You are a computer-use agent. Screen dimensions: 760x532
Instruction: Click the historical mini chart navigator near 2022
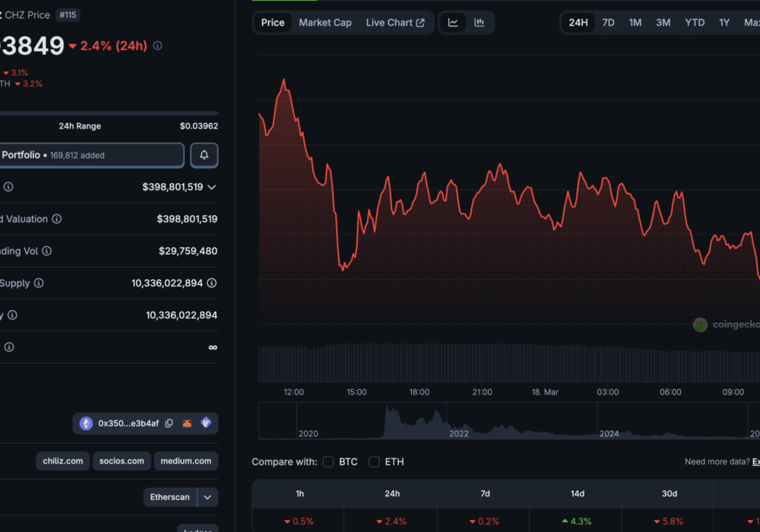coord(458,423)
